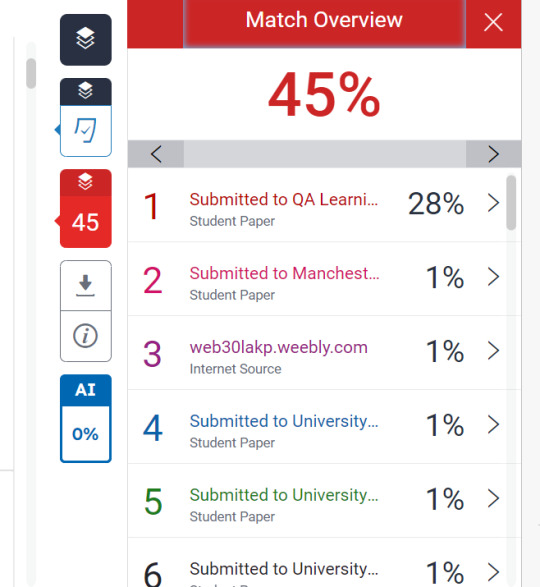Open web30lakp.weebly.com source link
Image resolution: width=540 pixels, height=587 pixels.
[279, 347]
